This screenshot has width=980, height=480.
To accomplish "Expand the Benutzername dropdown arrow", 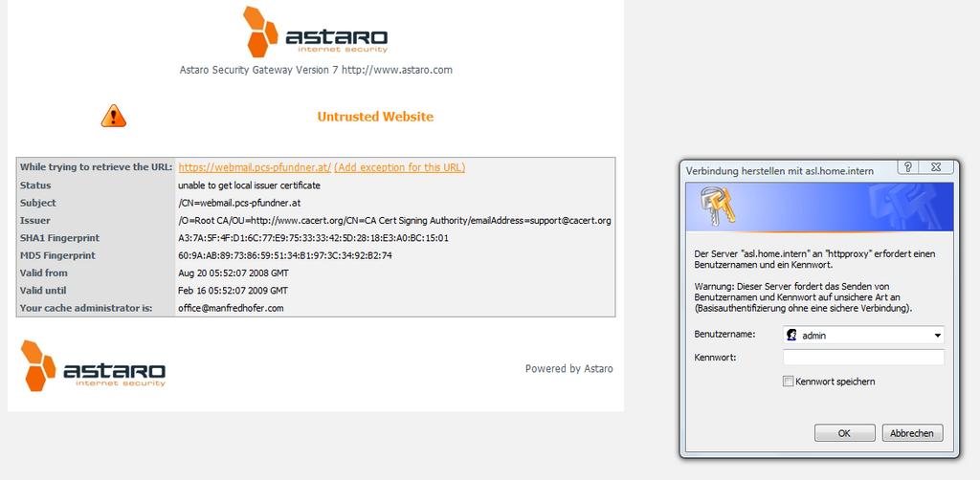I will pyautogui.click(x=938, y=336).
